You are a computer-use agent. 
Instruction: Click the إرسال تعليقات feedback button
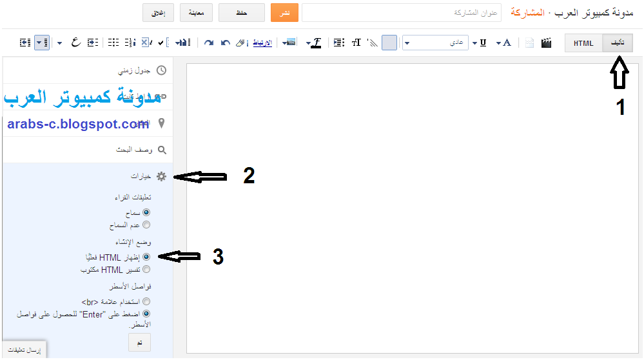[24, 350]
